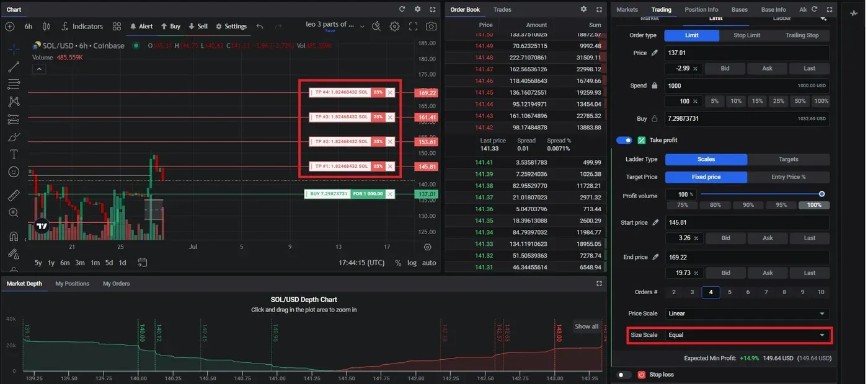This screenshot has width=868, height=384.
Task: Open the Size Scale dropdown
Action: [747, 335]
